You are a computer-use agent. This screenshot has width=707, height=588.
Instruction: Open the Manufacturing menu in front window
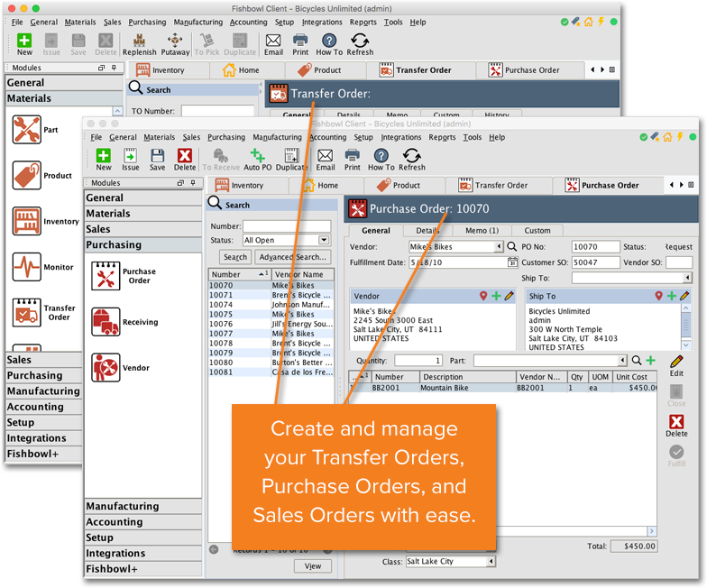pos(277,138)
